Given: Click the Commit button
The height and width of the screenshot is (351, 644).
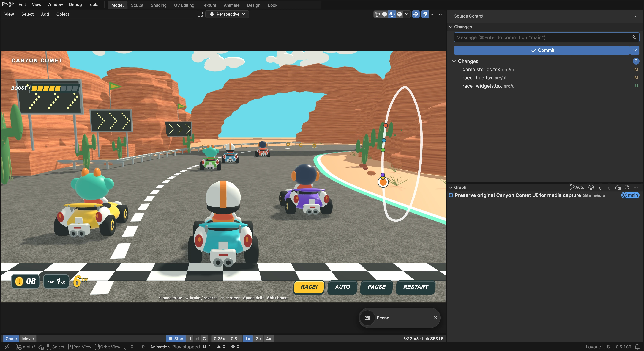Looking at the screenshot, I should pos(542,50).
